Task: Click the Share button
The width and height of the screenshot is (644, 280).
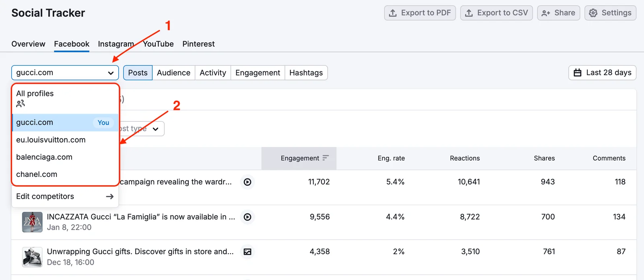Action: (558, 13)
